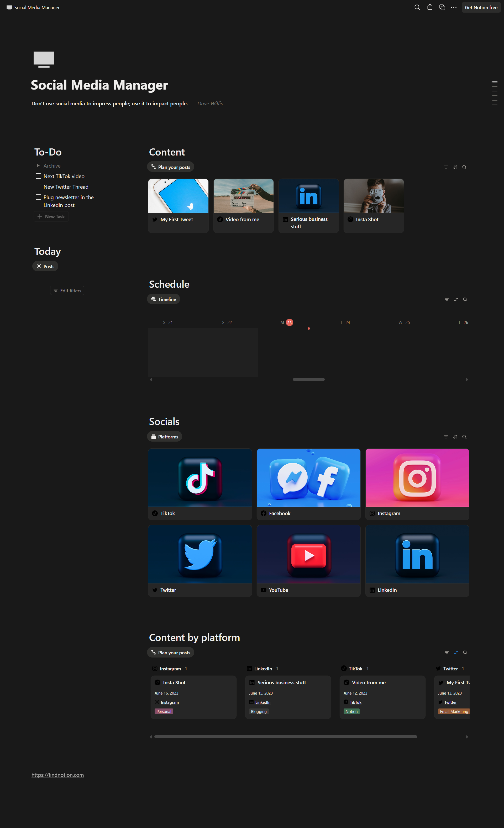504x828 pixels.
Task: Click the search icon in Socials section
Action: (464, 437)
